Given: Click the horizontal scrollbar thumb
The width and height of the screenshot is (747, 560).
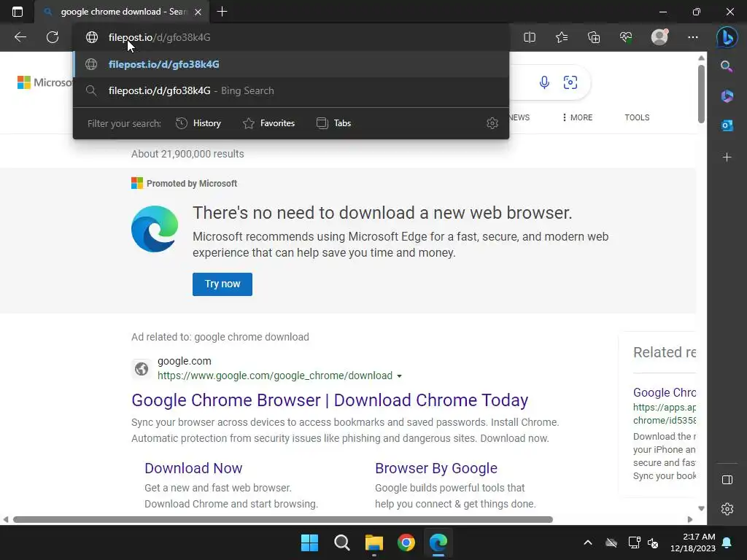Looking at the screenshot, I should point(283,519).
